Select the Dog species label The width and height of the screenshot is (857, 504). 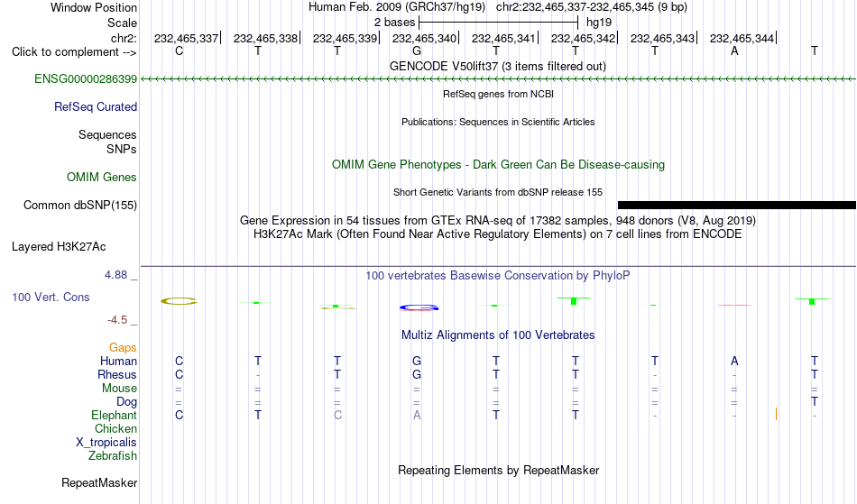[x=126, y=402]
